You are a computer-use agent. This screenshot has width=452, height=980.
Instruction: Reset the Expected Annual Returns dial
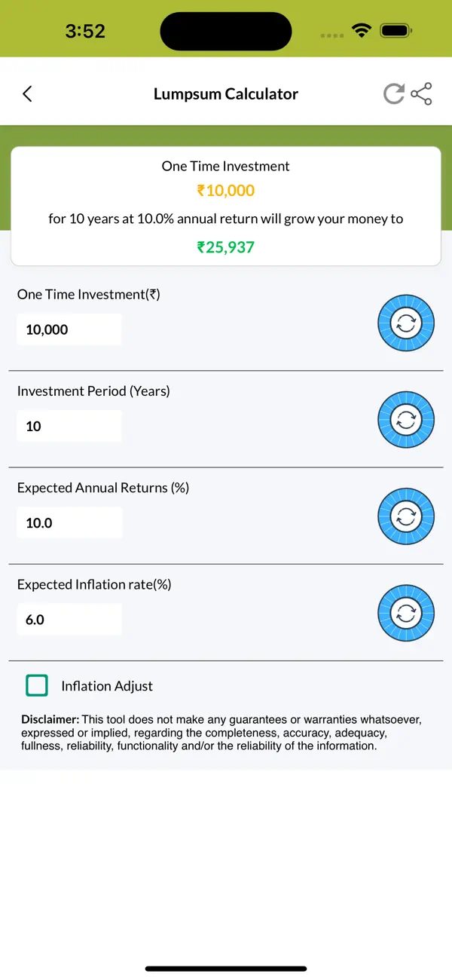pyautogui.click(x=406, y=516)
